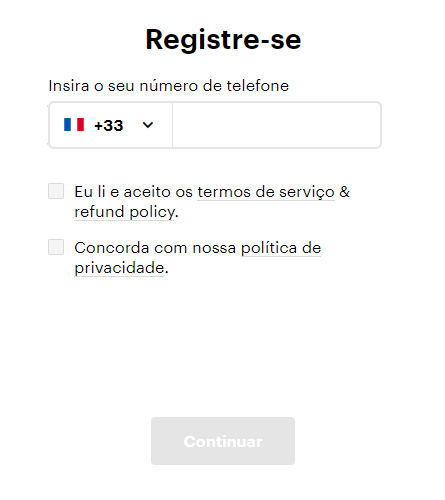
Task: Click the ampersand between the policy links
Action: (x=345, y=192)
